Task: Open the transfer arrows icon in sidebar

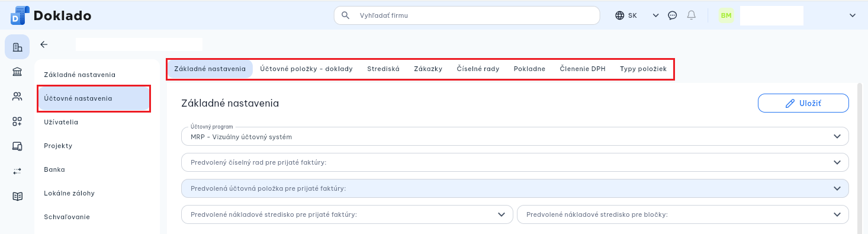Action: tap(17, 171)
